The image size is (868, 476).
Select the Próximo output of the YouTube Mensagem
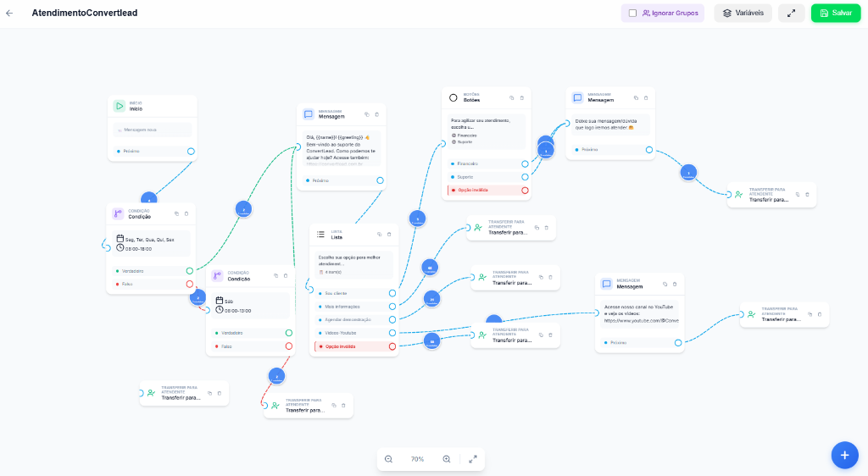(x=678, y=343)
